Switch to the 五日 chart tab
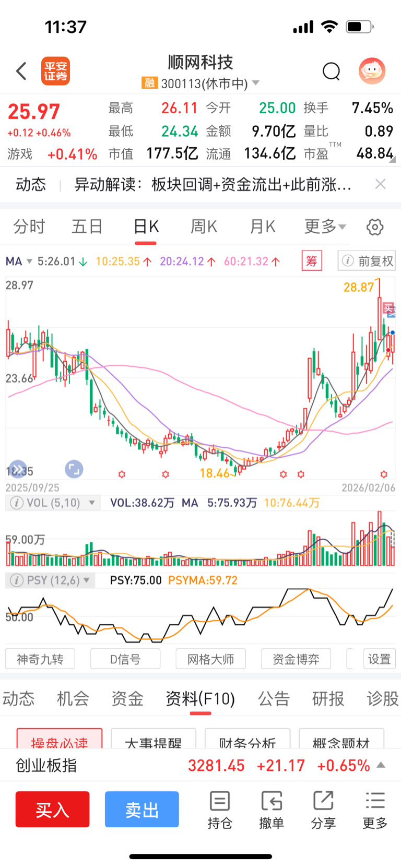The image size is (401, 868). [x=87, y=227]
